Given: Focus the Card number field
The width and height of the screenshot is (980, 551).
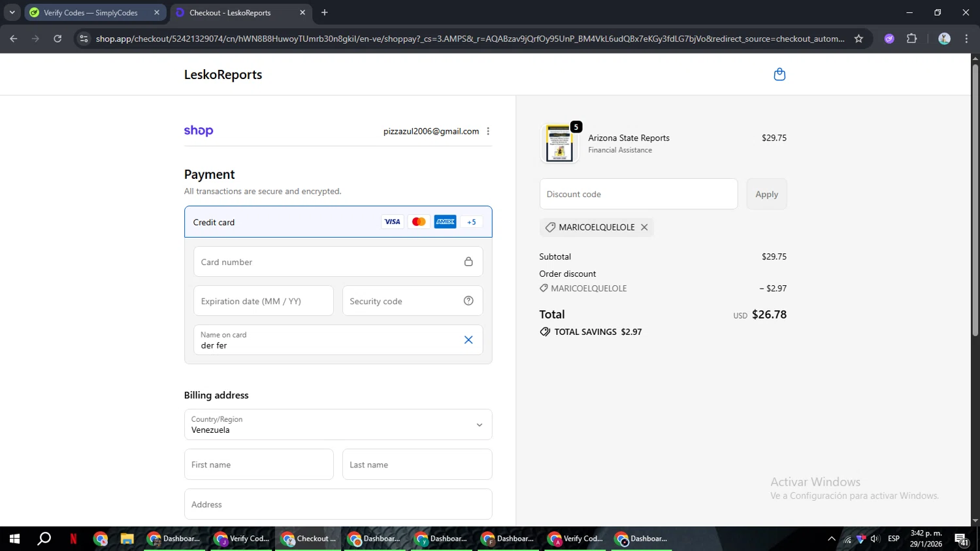Looking at the screenshot, I should [338, 262].
